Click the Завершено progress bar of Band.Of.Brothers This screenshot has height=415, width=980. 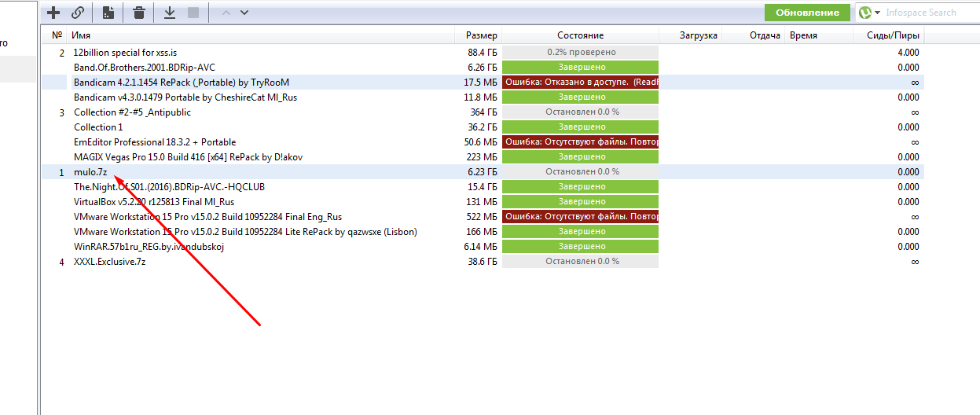(x=580, y=68)
